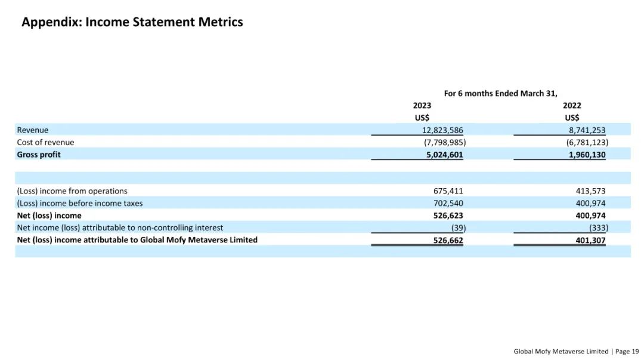Select the "US$" label under 2022
The width and height of the screenshot is (644, 363).
point(572,118)
